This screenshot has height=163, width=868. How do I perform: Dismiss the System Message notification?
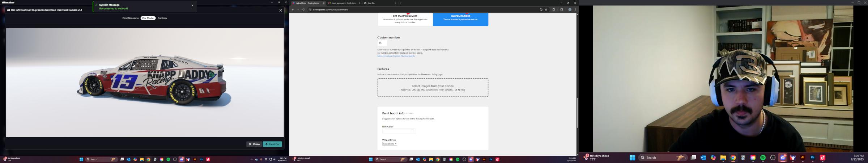192,5
